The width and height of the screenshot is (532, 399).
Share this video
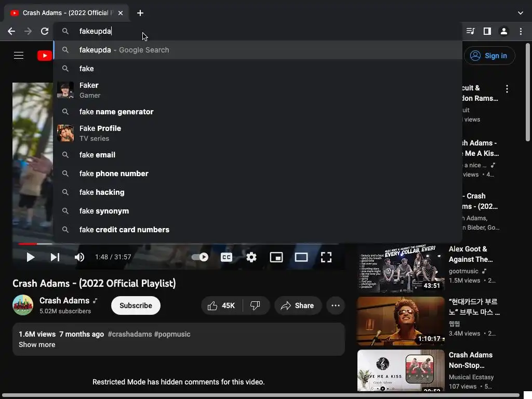pyautogui.click(x=298, y=305)
